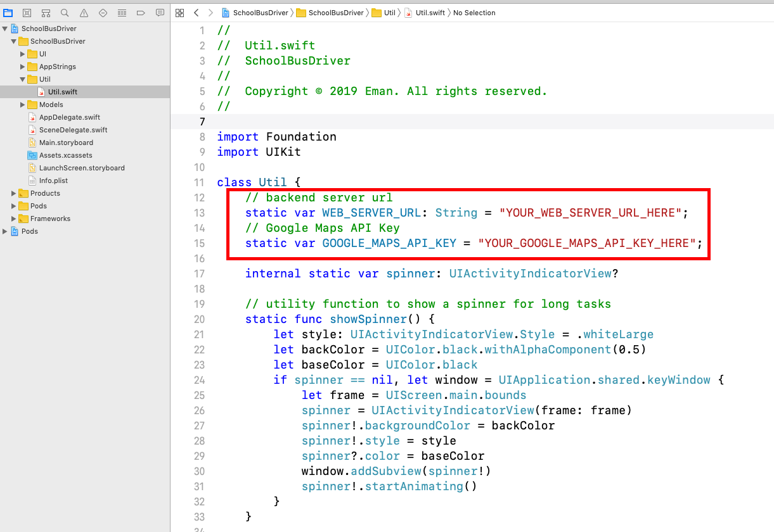
Task: Go back with the left chevron arrow
Action: [197, 12]
